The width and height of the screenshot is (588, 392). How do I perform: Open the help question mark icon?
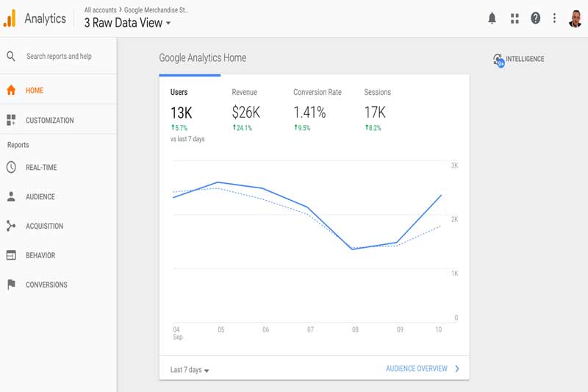(x=536, y=18)
